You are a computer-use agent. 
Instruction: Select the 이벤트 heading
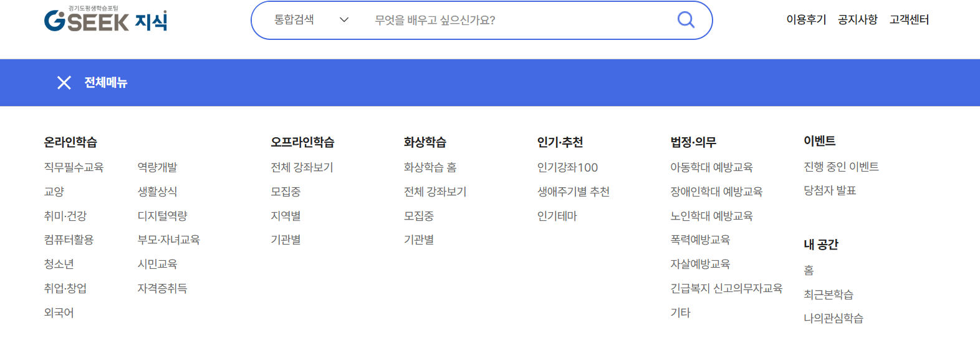[x=820, y=141]
